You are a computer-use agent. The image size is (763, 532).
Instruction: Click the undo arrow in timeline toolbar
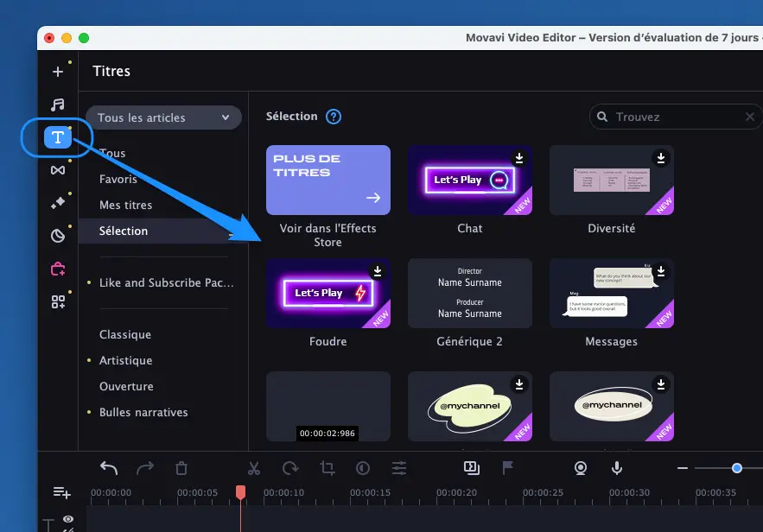pyautogui.click(x=109, y=468)
